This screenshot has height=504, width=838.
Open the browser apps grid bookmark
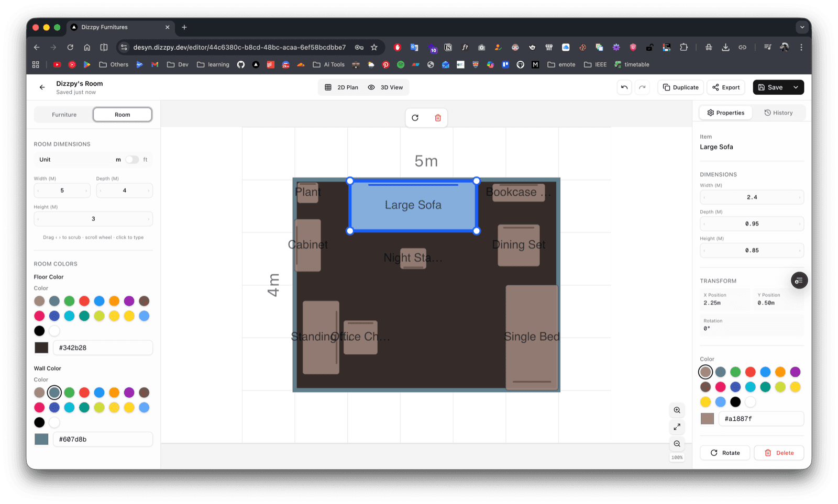click(36, 64)
